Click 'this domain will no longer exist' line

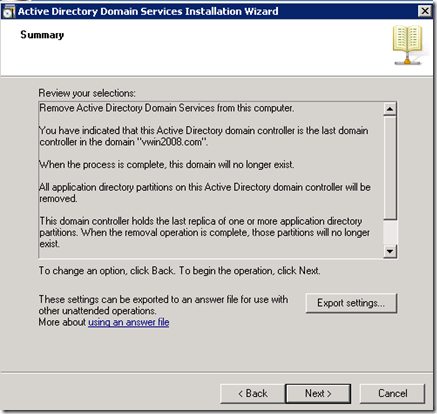click(167, 165)
